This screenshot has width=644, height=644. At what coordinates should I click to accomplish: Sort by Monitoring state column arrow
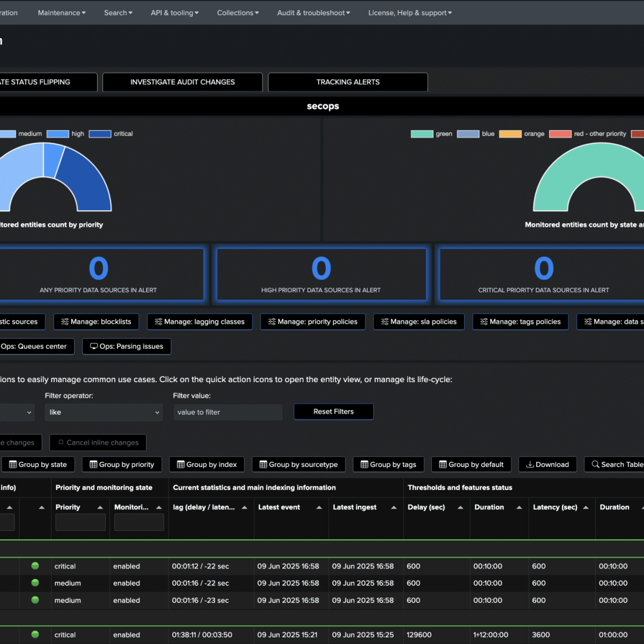click(x=159, y=508)
